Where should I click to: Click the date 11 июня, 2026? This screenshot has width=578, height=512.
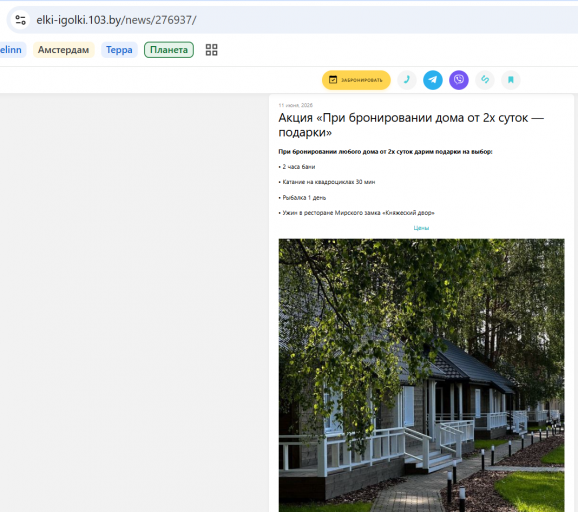296,105
